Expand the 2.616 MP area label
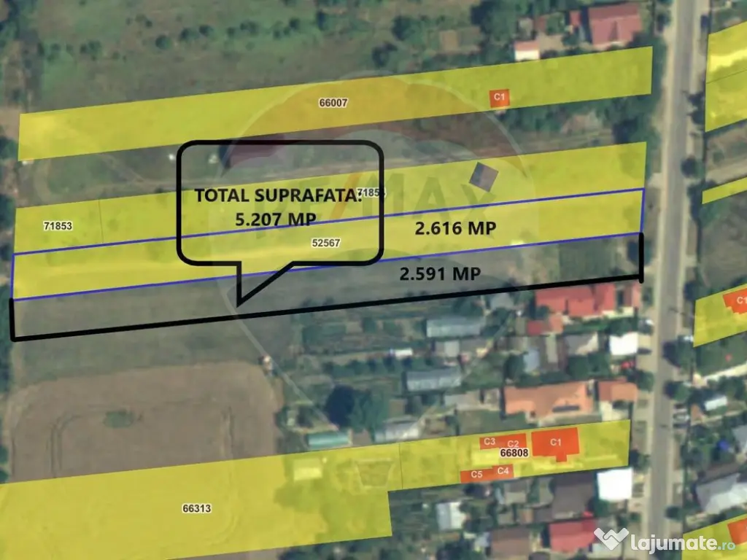Viewport: 747px width, 560px height. [x=455, y=228]
